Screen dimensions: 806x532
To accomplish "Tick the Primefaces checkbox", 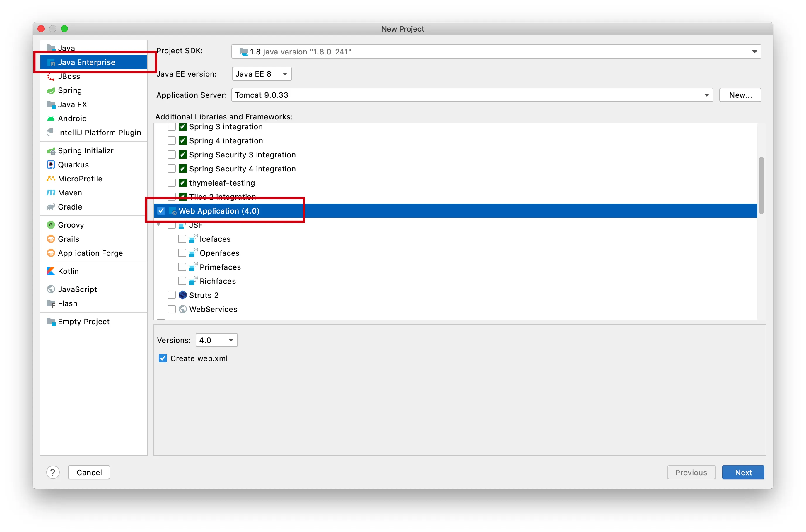I will click(x=182, y=267).
